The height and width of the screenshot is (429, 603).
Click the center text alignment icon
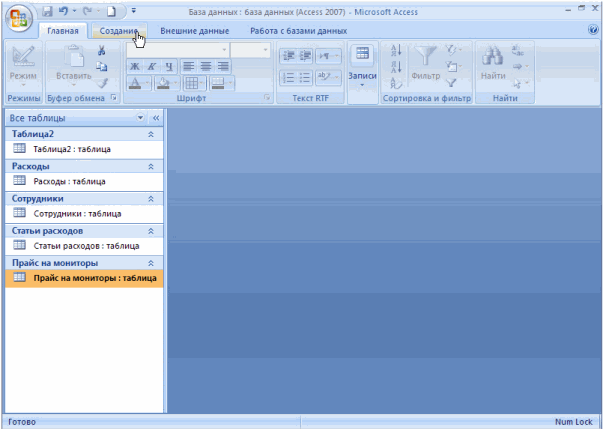206,66
